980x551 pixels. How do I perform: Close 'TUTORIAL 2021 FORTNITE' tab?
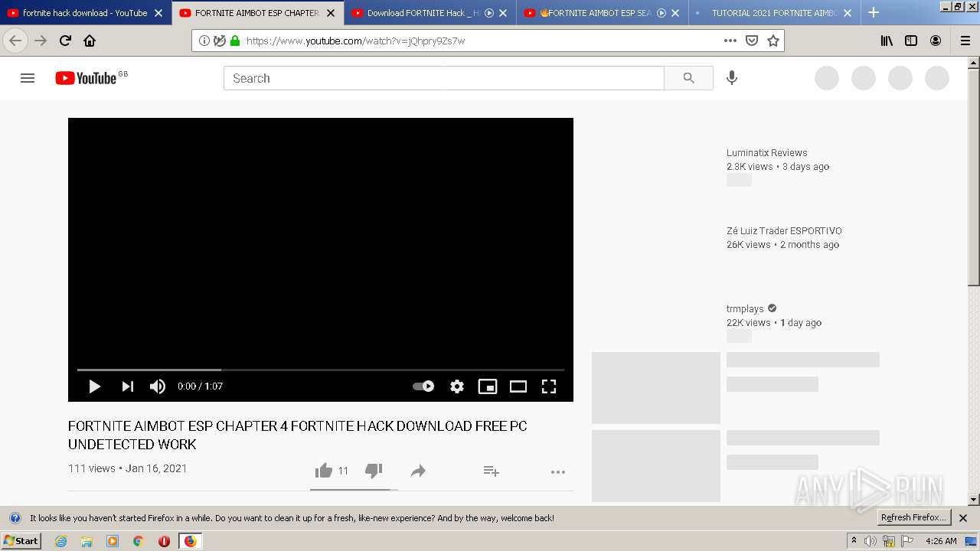pyautogui.click(x=848, y=13)
